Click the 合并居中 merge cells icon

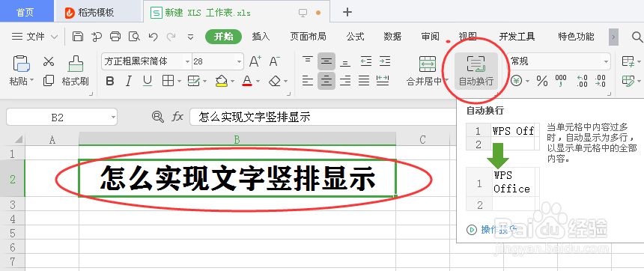click(428, 64)
